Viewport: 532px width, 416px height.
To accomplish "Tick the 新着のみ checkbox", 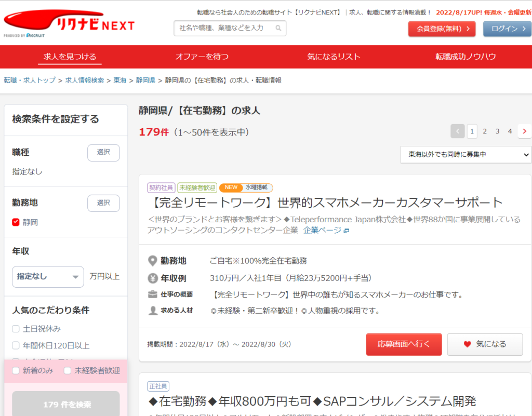I will click(x=16, y=371).
